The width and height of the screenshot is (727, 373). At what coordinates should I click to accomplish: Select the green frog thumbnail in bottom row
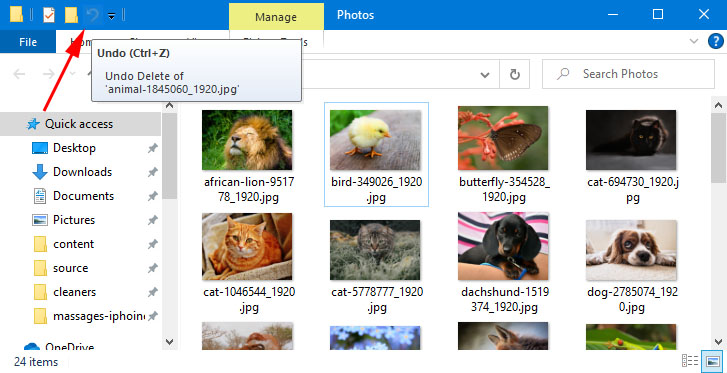tap(631, 337)
